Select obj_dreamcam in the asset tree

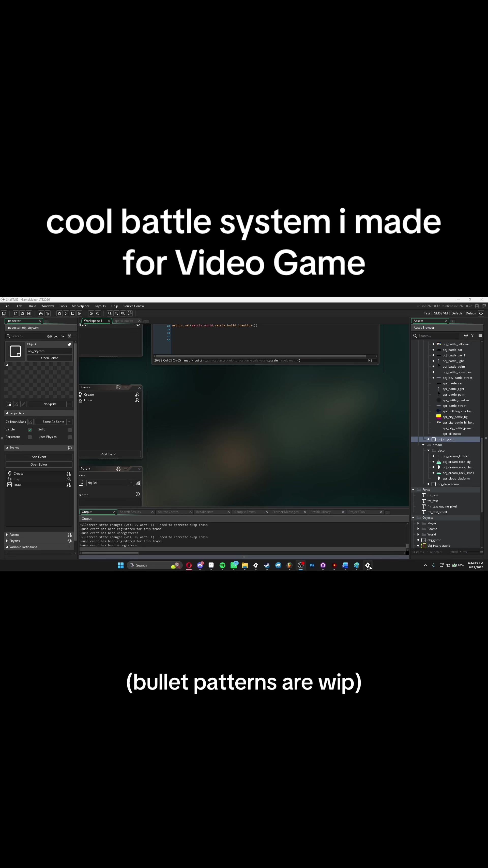448,484
